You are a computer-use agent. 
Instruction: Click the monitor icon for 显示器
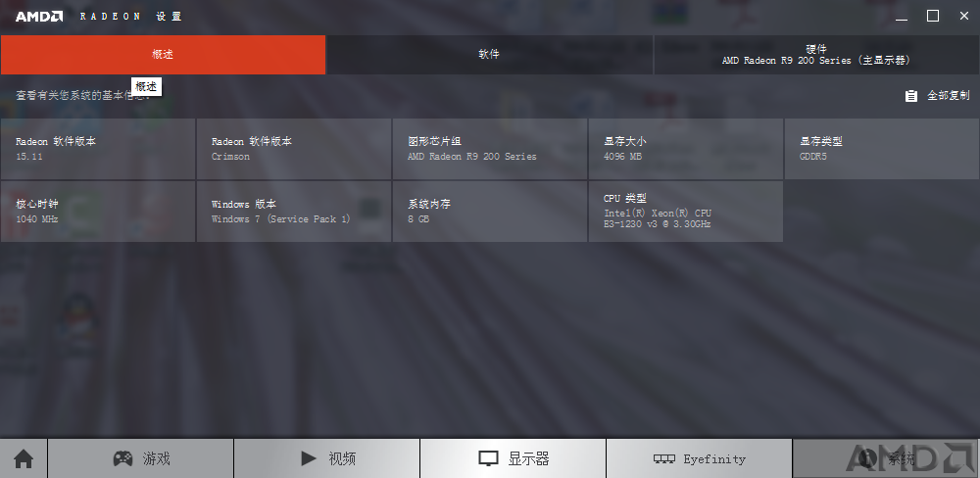[488, 458]
